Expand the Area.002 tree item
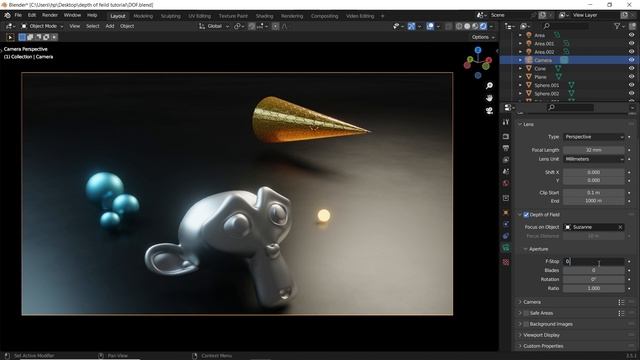640x360 pixels. [x=520, y=52]
